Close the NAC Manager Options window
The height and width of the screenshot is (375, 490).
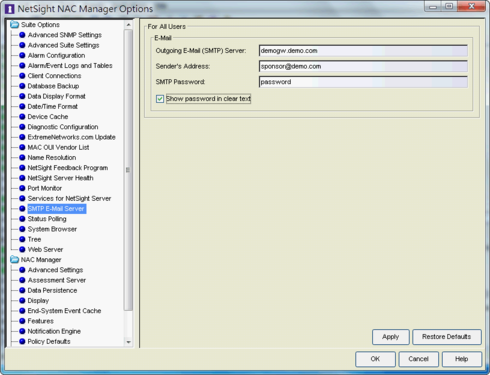click(471, 6)
